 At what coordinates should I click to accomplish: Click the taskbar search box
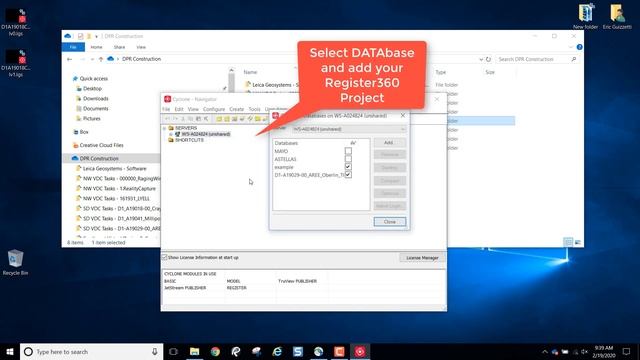[x=91, y=352]
